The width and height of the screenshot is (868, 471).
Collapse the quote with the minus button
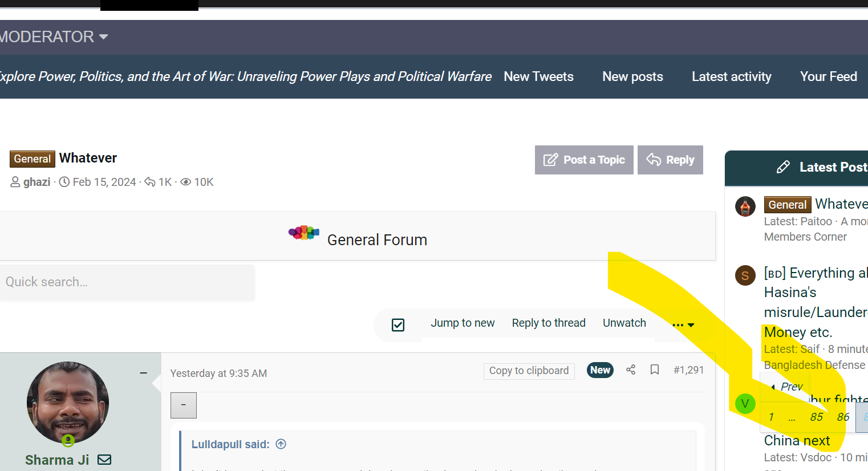click(x=183, y=405)
